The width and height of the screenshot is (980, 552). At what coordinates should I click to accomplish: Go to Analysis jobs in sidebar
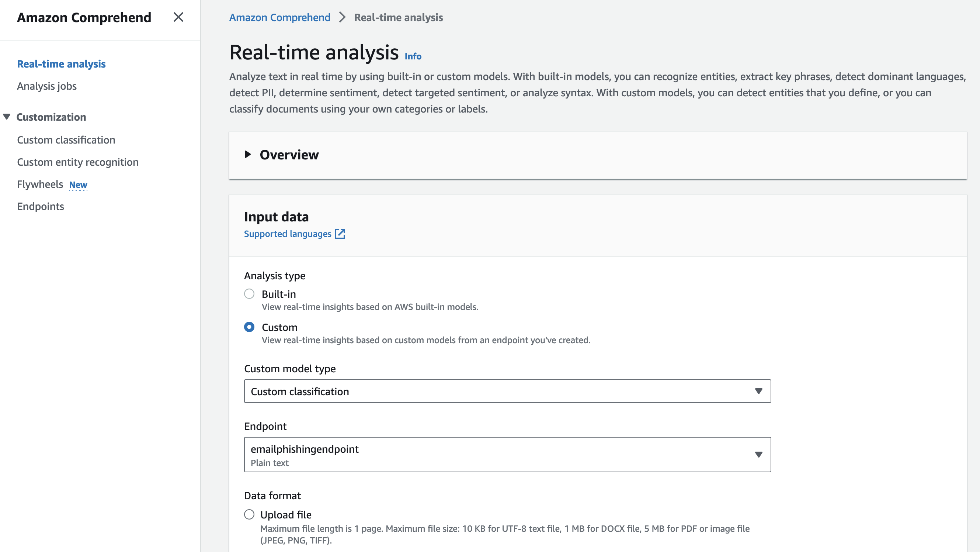tap(47, 86)
